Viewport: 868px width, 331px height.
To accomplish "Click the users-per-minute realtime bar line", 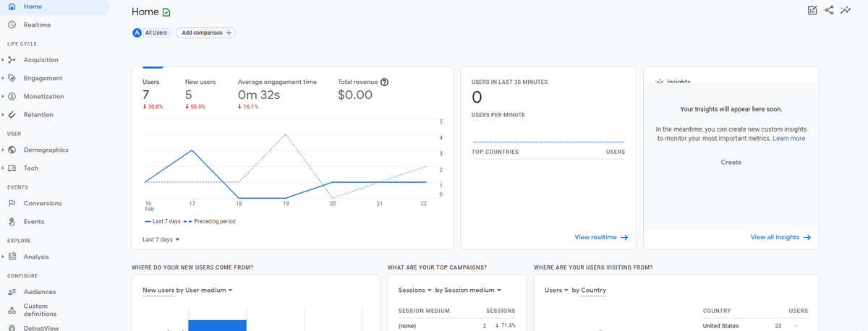I will point(548,142).
